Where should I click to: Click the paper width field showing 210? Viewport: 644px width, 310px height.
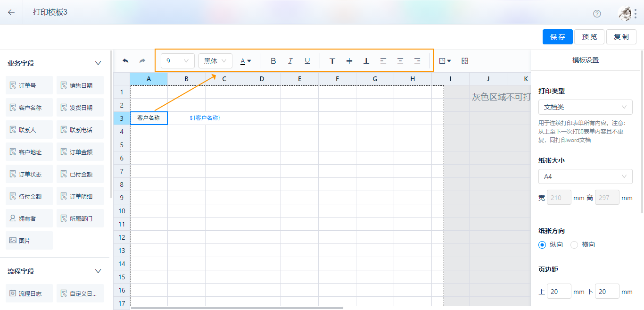[559, 198]
